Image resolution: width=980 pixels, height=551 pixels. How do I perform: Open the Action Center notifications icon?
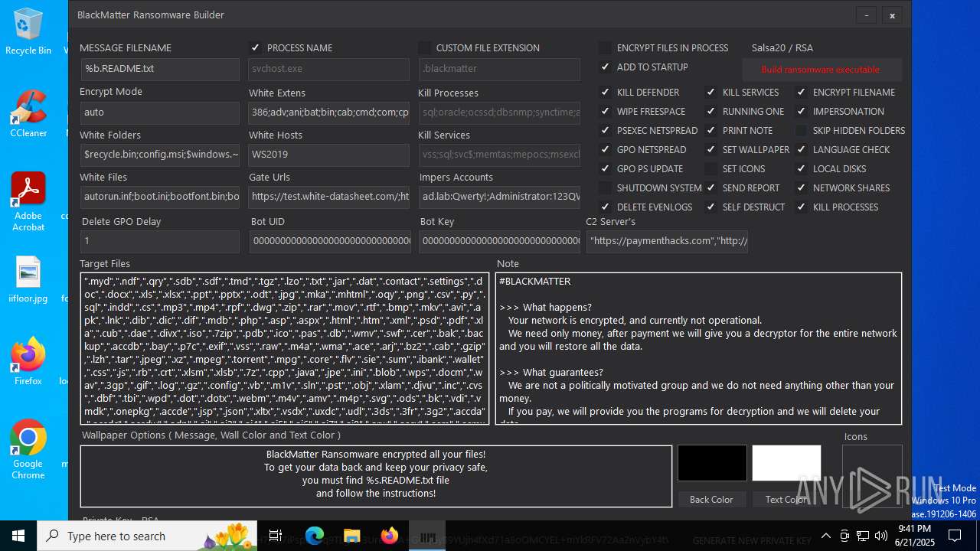[x=955, y=536]
